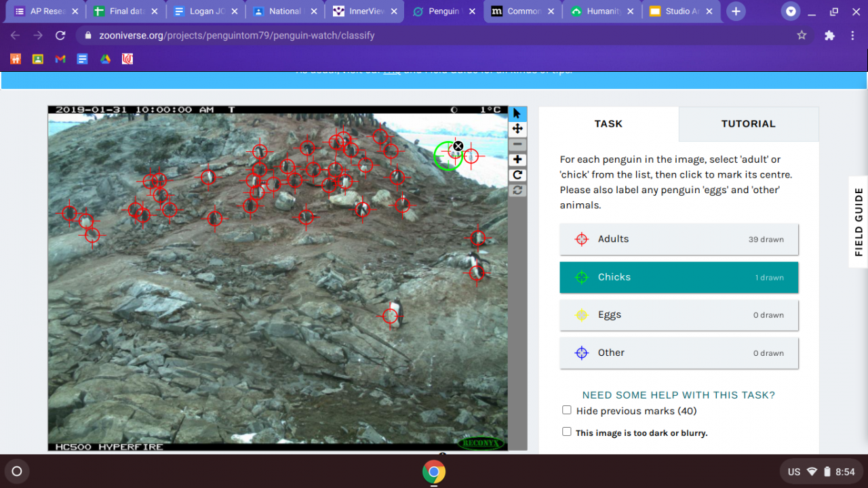Select the pan/move image tool
This screenshot has width=868, height=488.
pyautogui.click(x=517, y=129)
